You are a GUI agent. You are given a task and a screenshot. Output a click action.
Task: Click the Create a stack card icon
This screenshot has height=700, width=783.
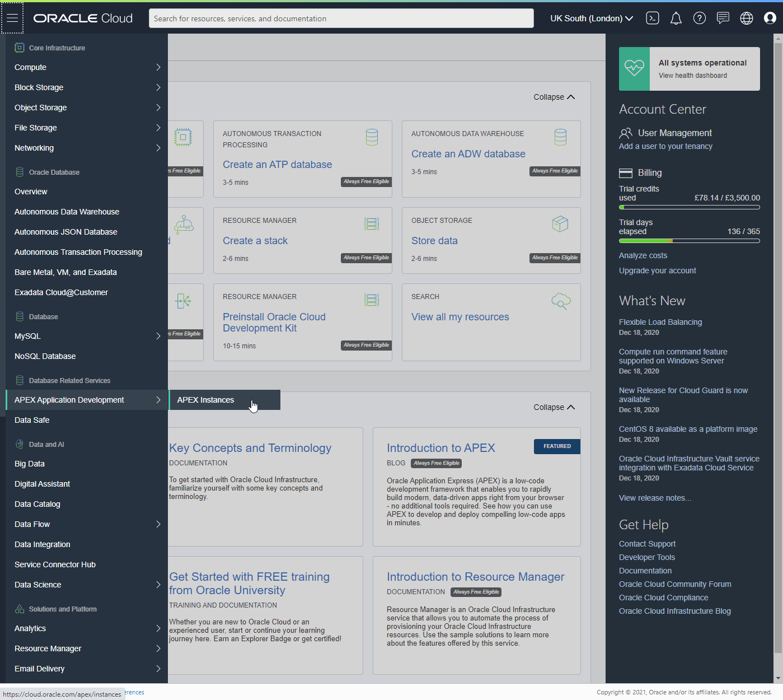pyautogui.click(x=372, y=224)
